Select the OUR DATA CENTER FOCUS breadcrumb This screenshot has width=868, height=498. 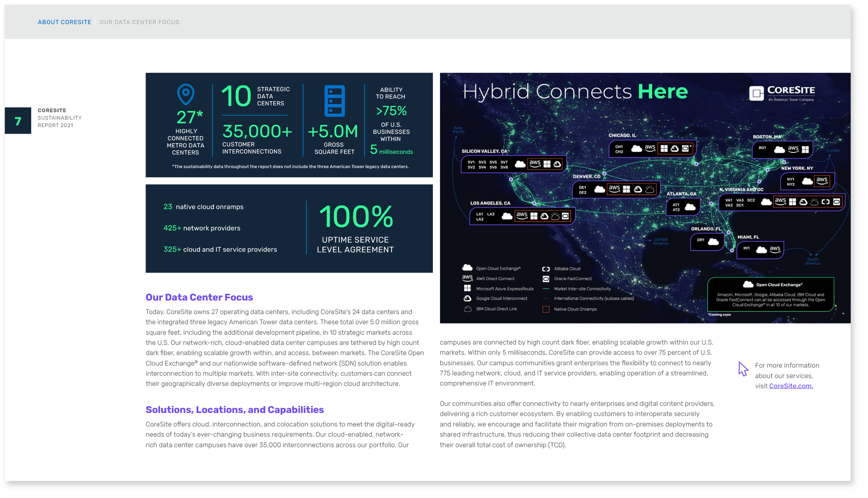click(x=139, y=22)
